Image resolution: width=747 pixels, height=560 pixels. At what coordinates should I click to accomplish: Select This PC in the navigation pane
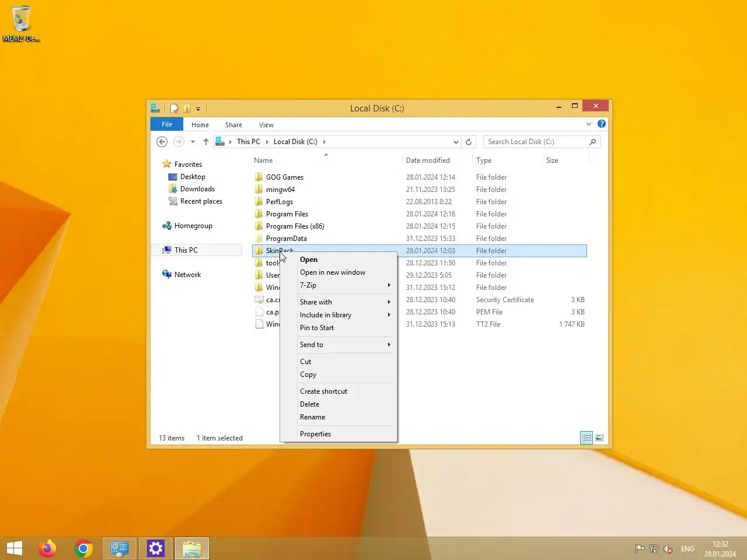coord(186,250)
